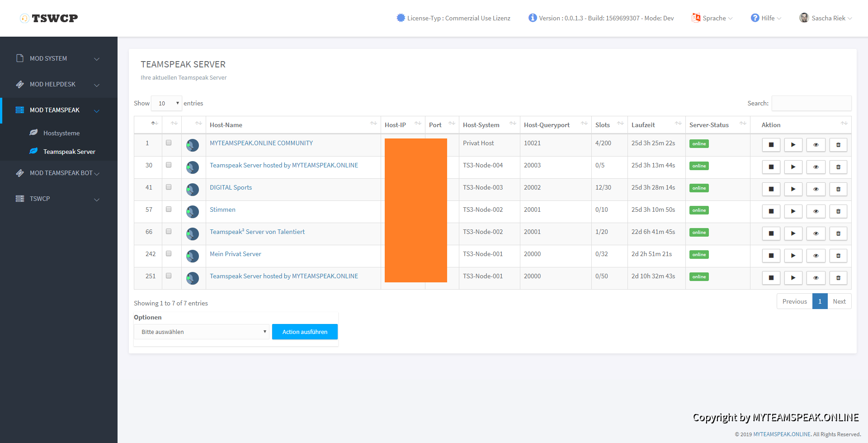This screenshot has width=868, height=443.
Task: Click the Search input field
Action: tap(811, 103)
